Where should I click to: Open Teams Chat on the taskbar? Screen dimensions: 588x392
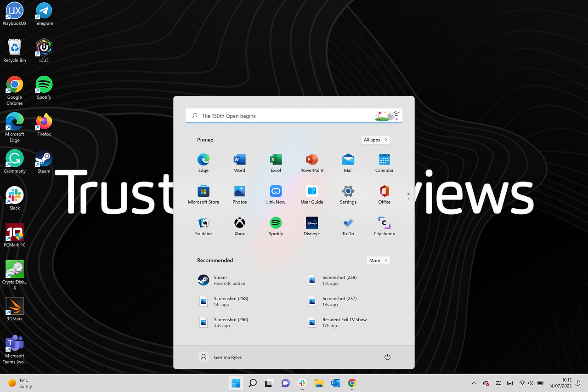pyautogui.click(x=285, y=383)
